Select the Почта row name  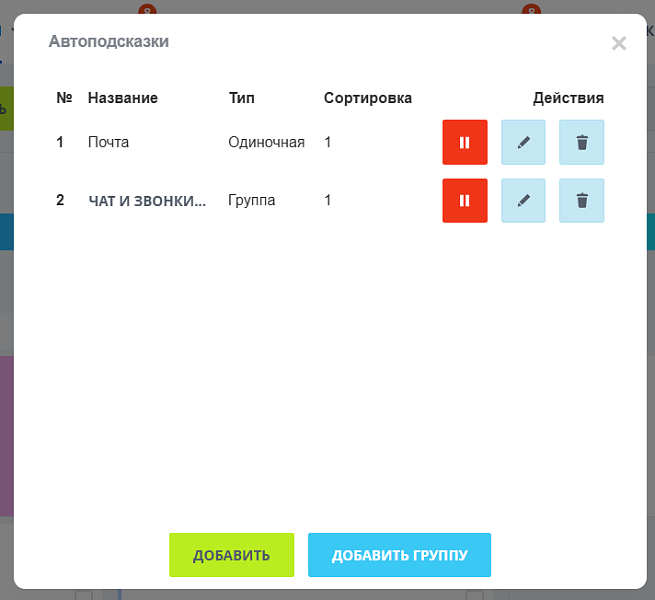point(108,142)
